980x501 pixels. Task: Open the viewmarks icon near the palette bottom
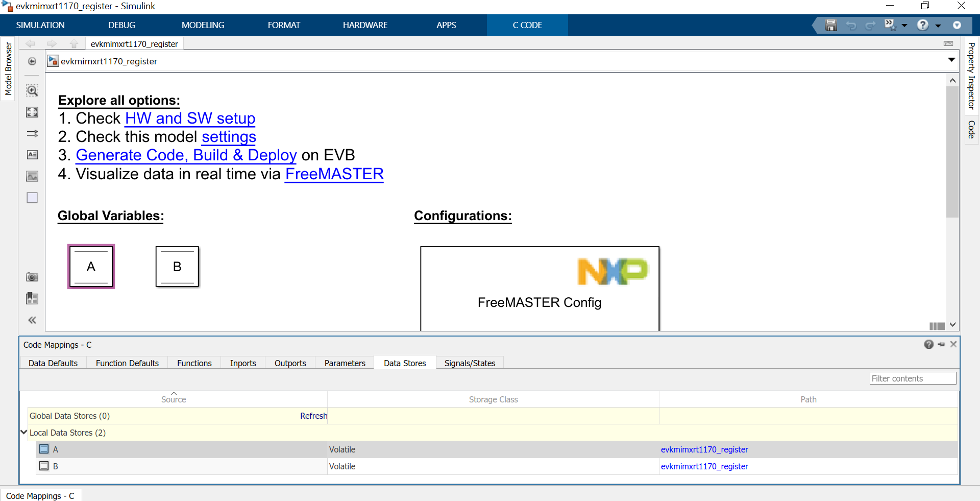(x=32, y=299)
